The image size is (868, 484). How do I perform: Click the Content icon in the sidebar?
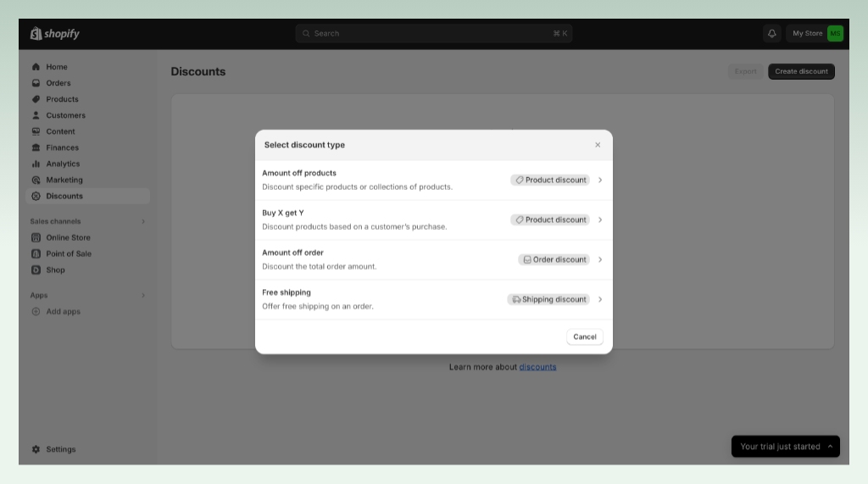(x=36, y=131)
